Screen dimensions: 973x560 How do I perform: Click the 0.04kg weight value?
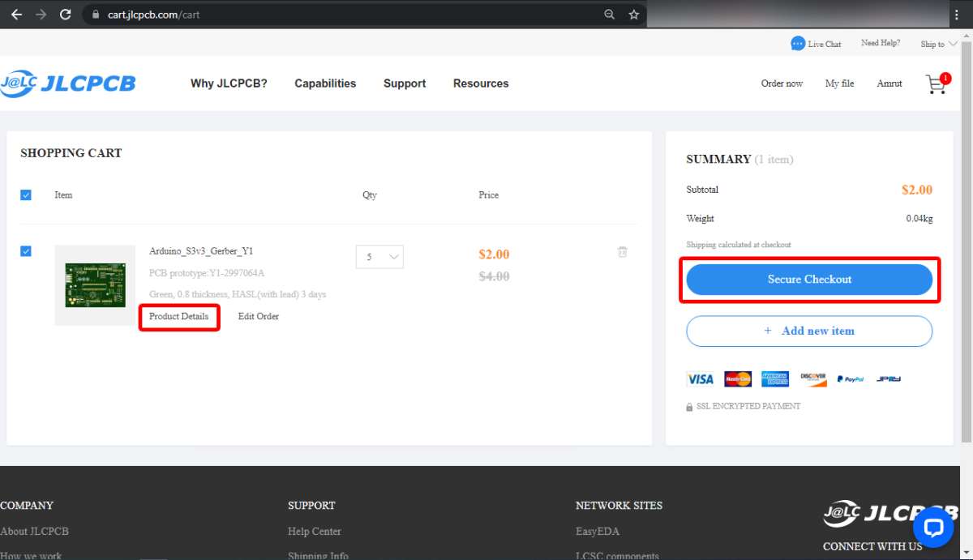(x=919, y=219)
